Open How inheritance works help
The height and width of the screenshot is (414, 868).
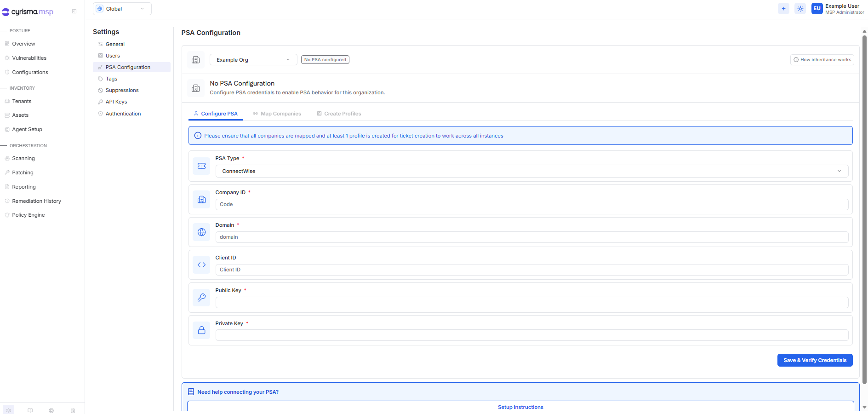pos(822,60)
